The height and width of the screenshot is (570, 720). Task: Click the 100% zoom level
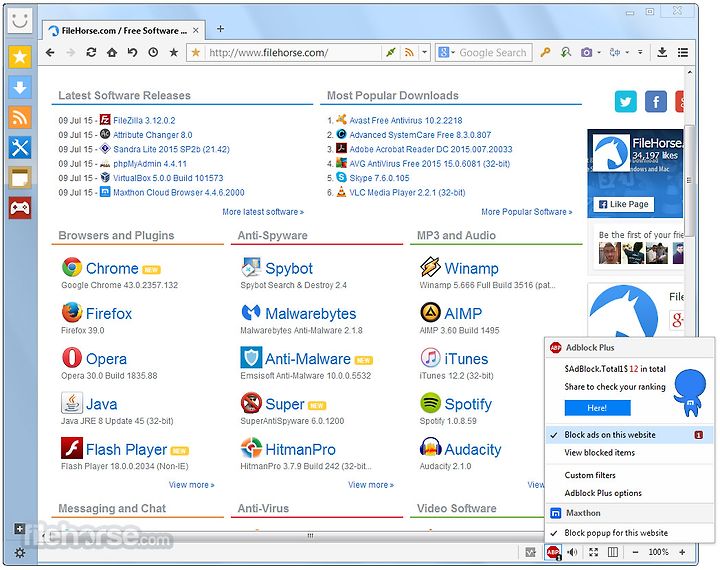(x=658, y=552)
